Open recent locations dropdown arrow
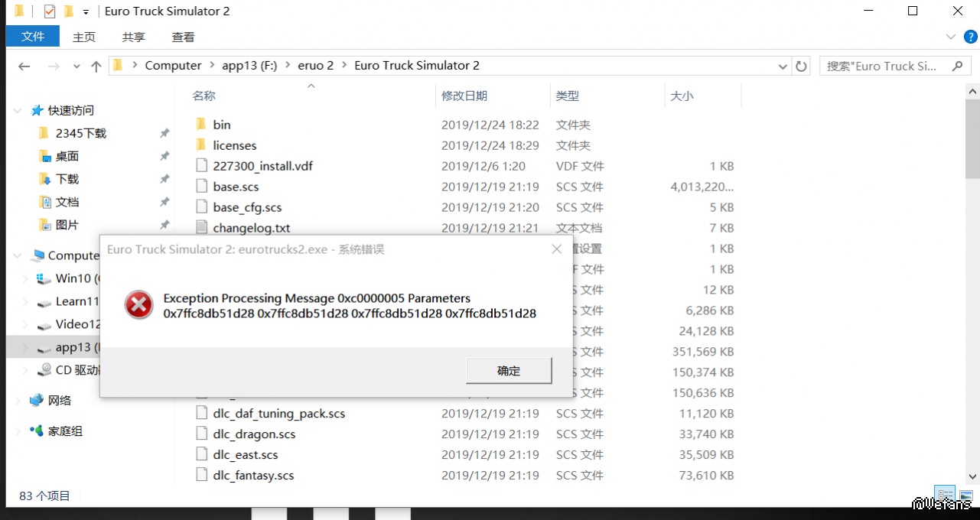Viewport: 980px width, 520px height. pyautogui.click(x=77, y=67)
